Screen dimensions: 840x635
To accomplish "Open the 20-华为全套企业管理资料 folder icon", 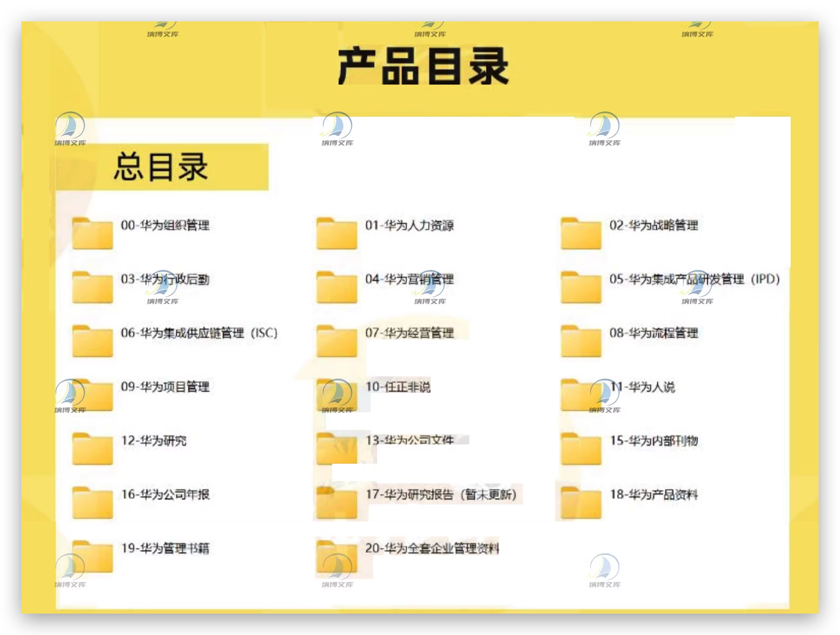I will point(336,556).
